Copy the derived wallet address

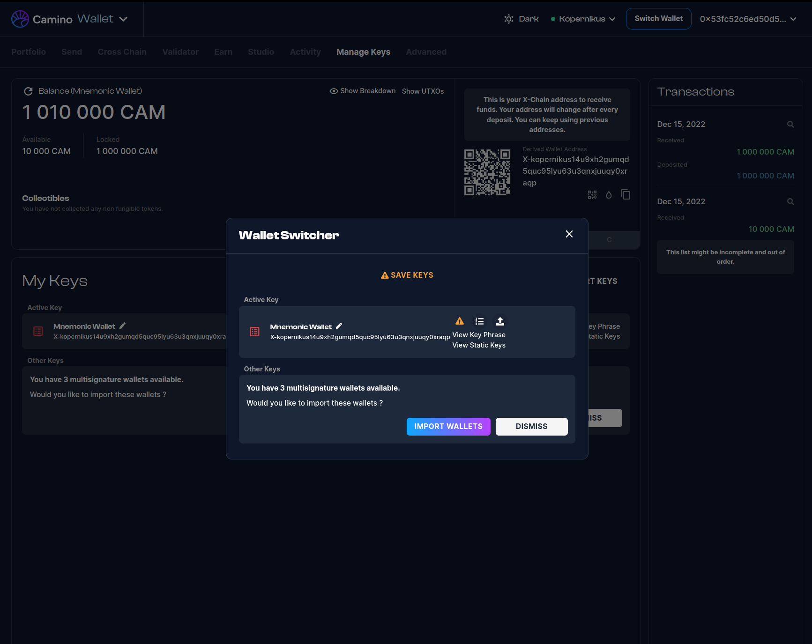tap(626, 194)
